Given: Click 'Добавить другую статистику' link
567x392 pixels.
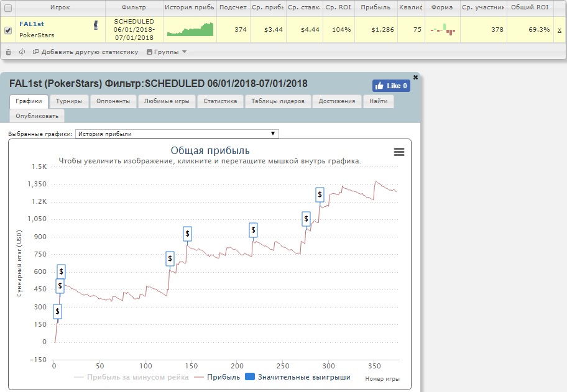Looking at the screenshot, I should pos(86,52).
